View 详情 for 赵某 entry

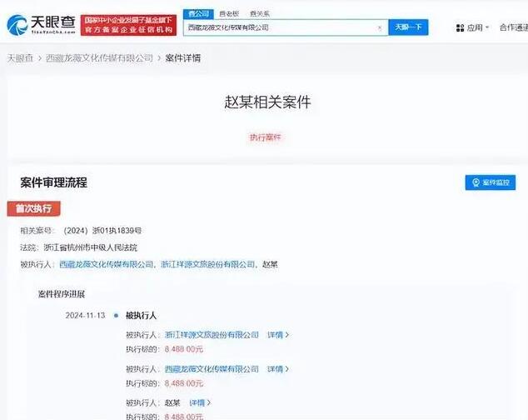(200, 402)
